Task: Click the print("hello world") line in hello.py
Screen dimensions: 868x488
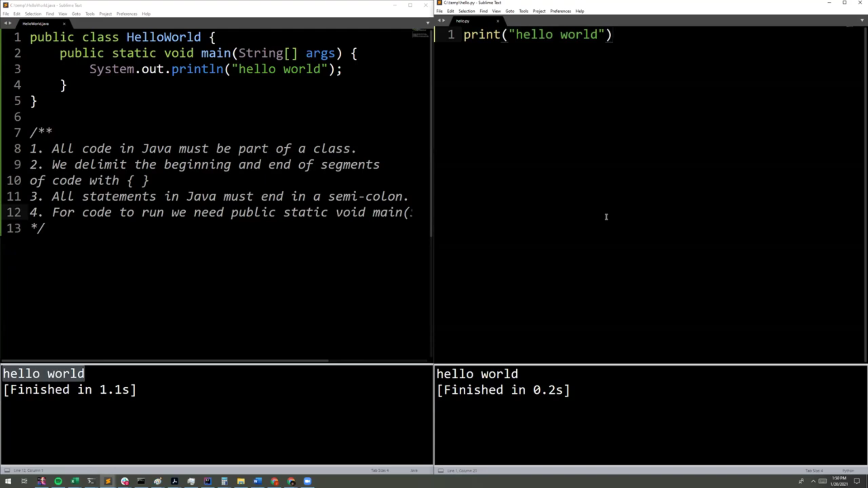Action: click(x=538, y=35)
